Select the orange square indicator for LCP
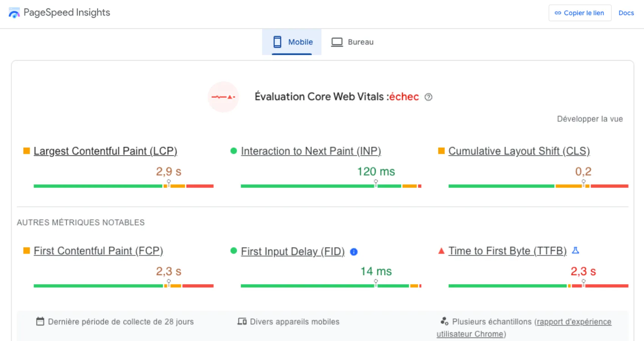Image resolution: width=644 pixels, height=341 pixels. coord(26,150)
